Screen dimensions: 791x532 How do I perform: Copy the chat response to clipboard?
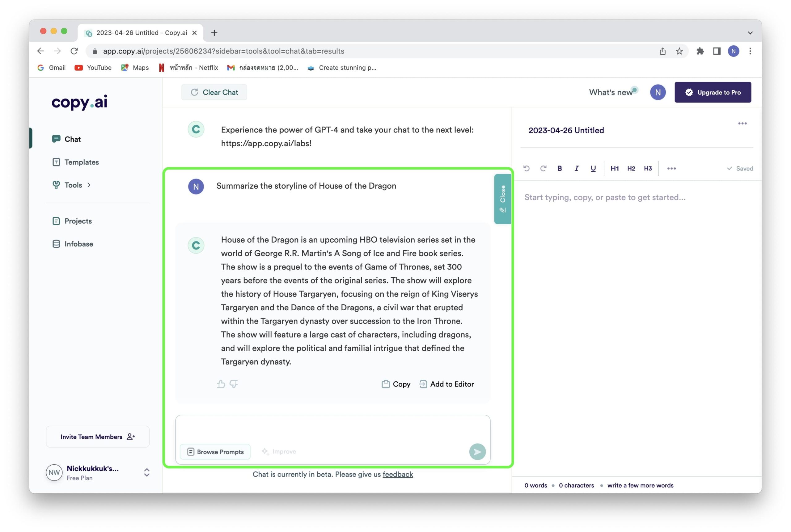click(x=396, y=384)
